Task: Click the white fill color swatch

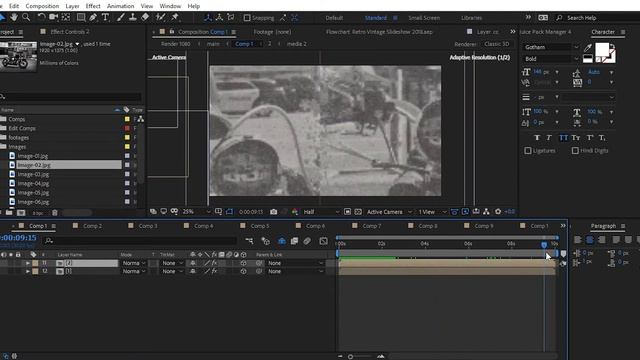Action: click(602, 50)
